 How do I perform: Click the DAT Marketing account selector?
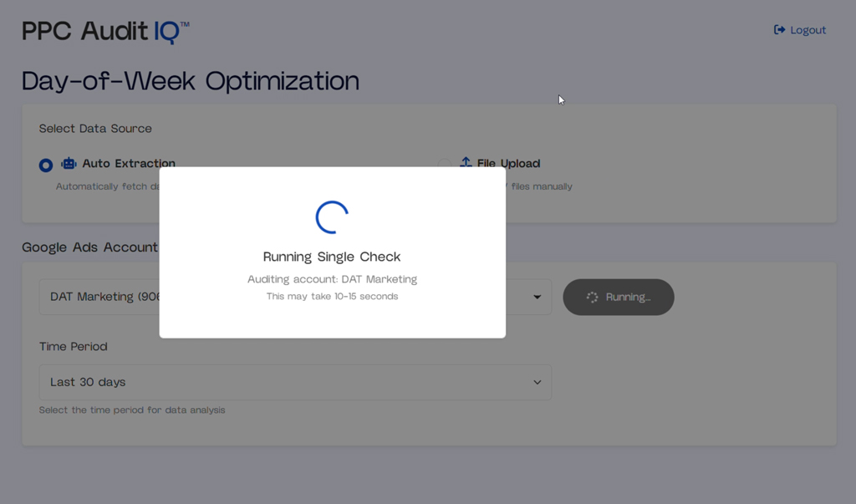coord(100,297)
